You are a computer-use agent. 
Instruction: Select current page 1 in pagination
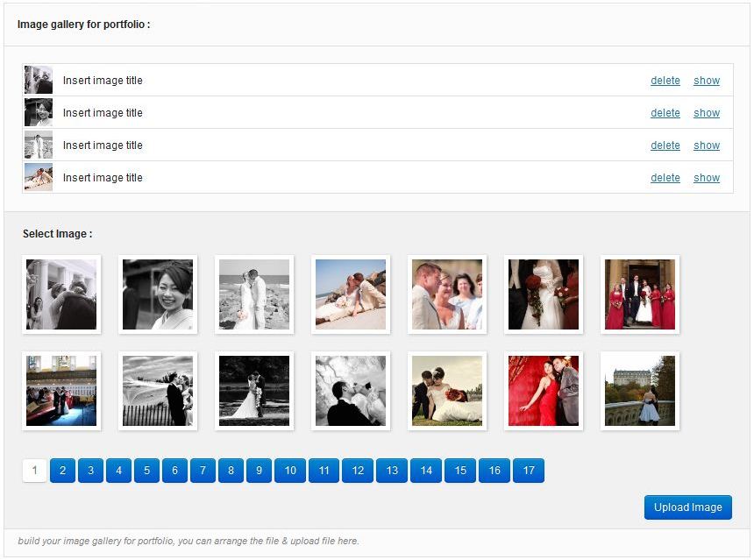(34, 470)
